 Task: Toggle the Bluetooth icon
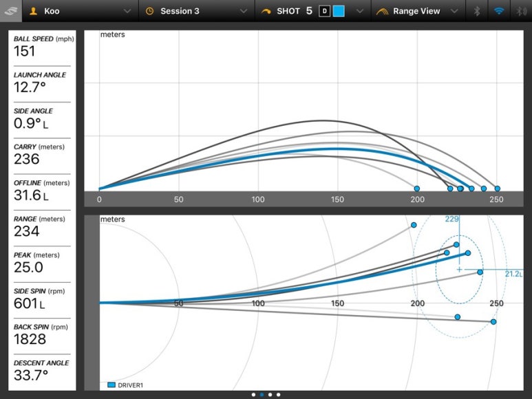pyautogui.click(x=477, y=11)
